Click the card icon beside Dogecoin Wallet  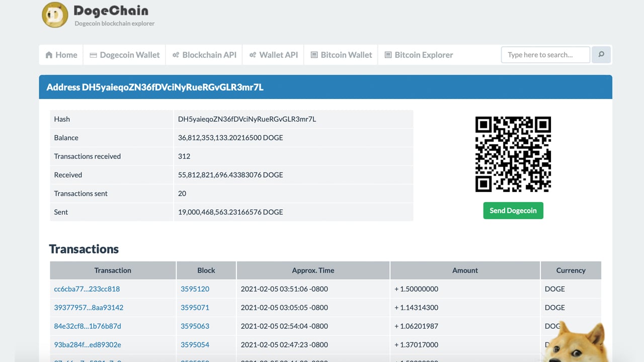(x=93, y=55)
